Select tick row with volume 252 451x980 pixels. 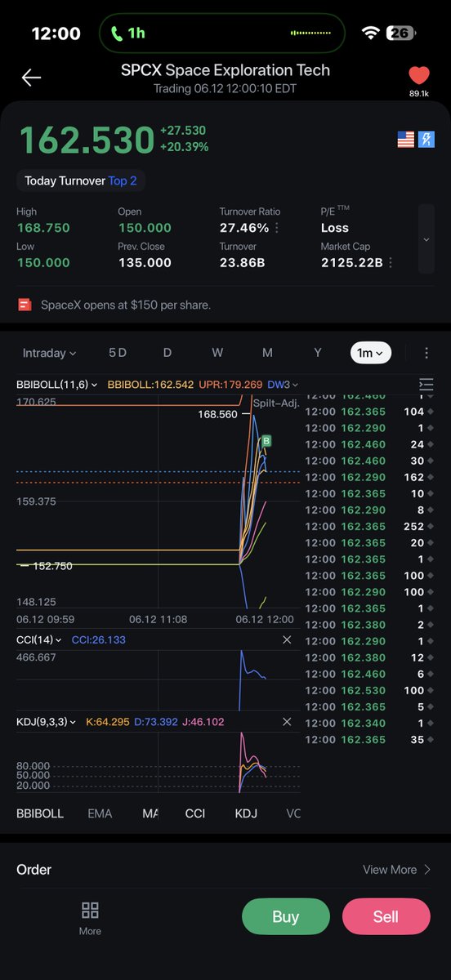tap(368, 527)
